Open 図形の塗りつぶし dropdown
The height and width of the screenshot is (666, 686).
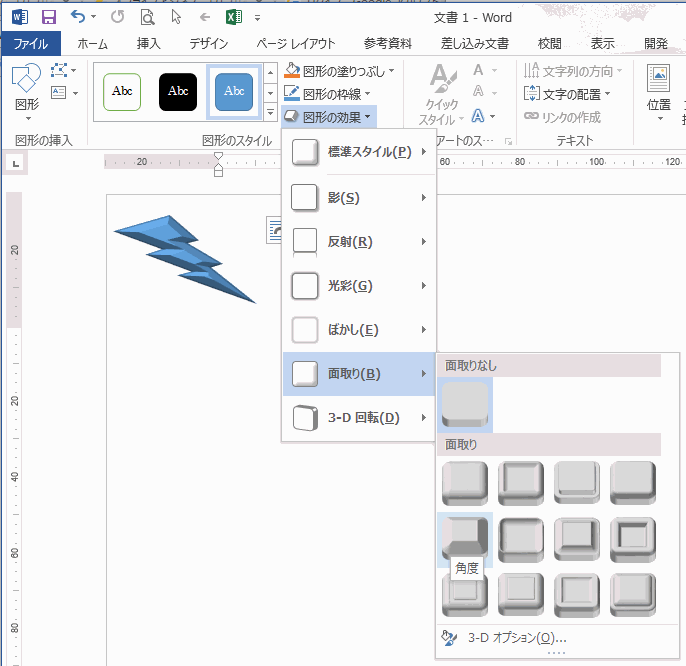click(340, 71)
